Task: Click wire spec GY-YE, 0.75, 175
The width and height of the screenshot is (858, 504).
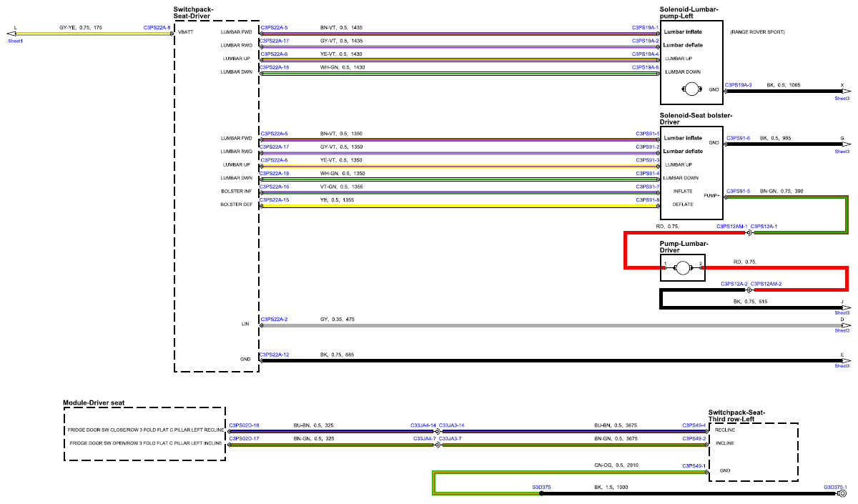Action: 81,27
